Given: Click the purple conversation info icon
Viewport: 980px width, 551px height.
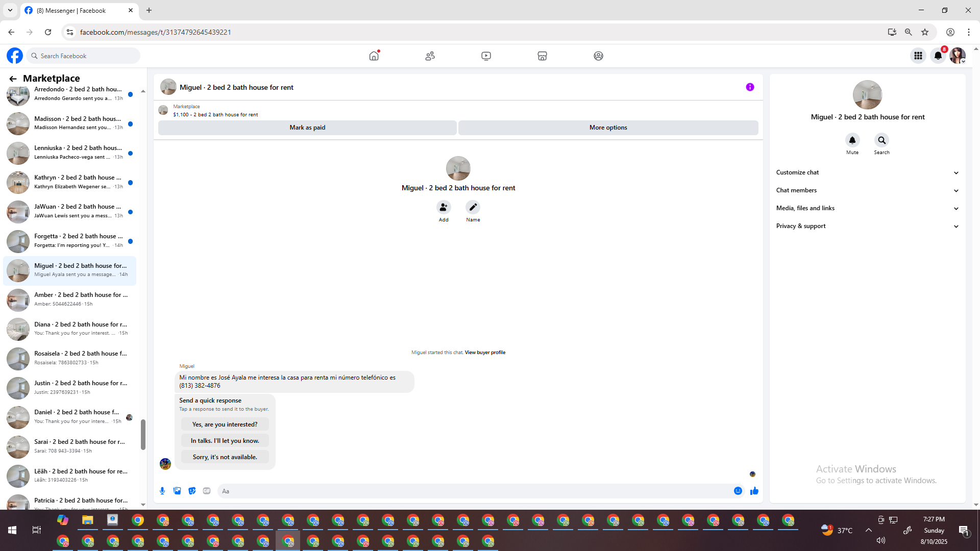Looking at the screenshot, I should point(750,87).
